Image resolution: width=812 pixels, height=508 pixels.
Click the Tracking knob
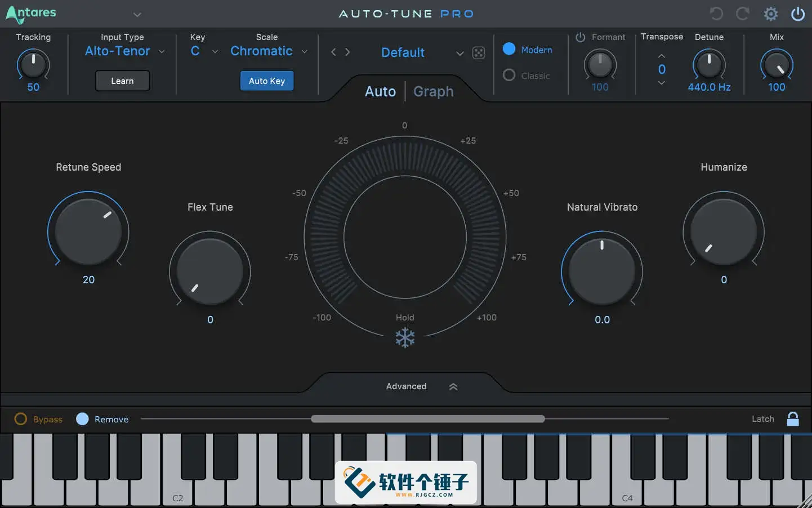[x=33, y=65]
